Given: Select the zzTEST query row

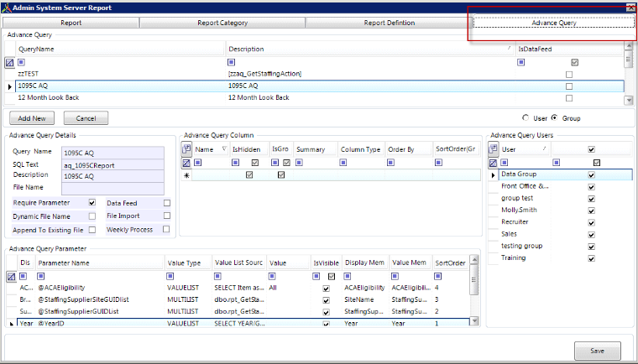Looking at the screenshot, I should pos(319,74).
